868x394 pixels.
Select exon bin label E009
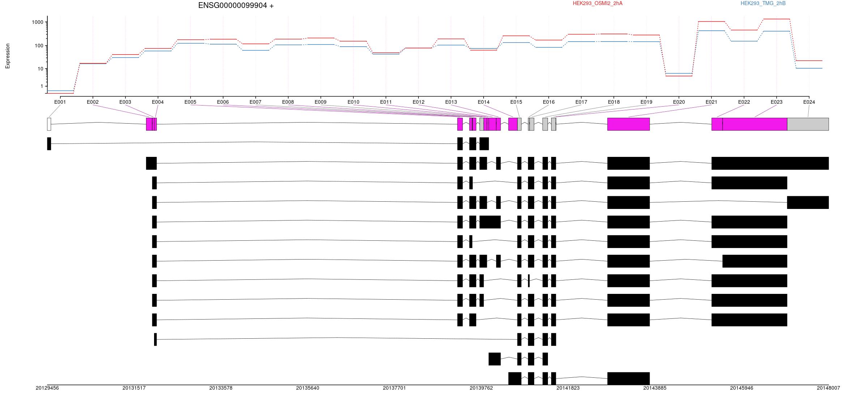[320, 102]
